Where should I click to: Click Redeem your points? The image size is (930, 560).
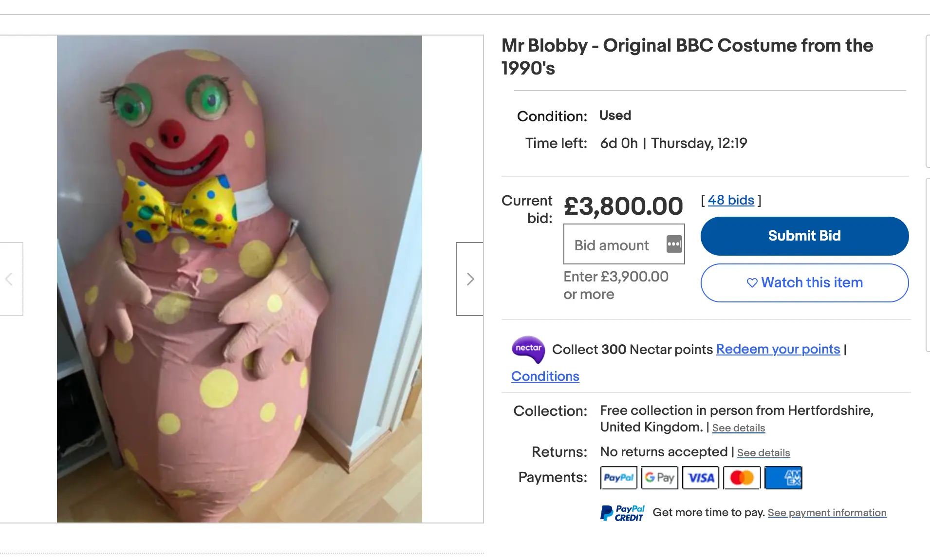tap(778, 349)
